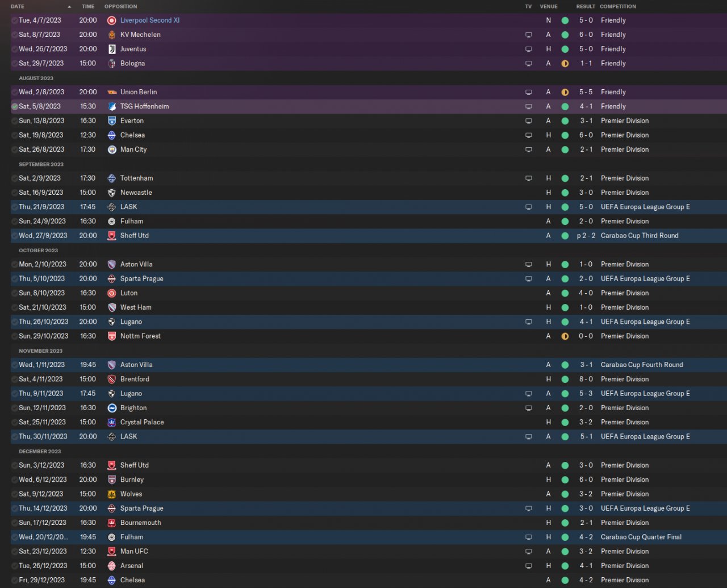
Task: Click the KV Mechelen club crest
Action: [x=112, y=35]
